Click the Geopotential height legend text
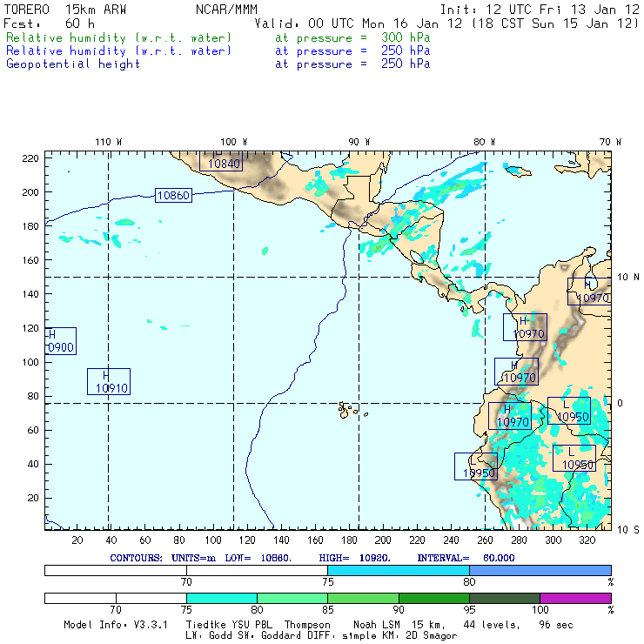 click(x=73, y=64)
